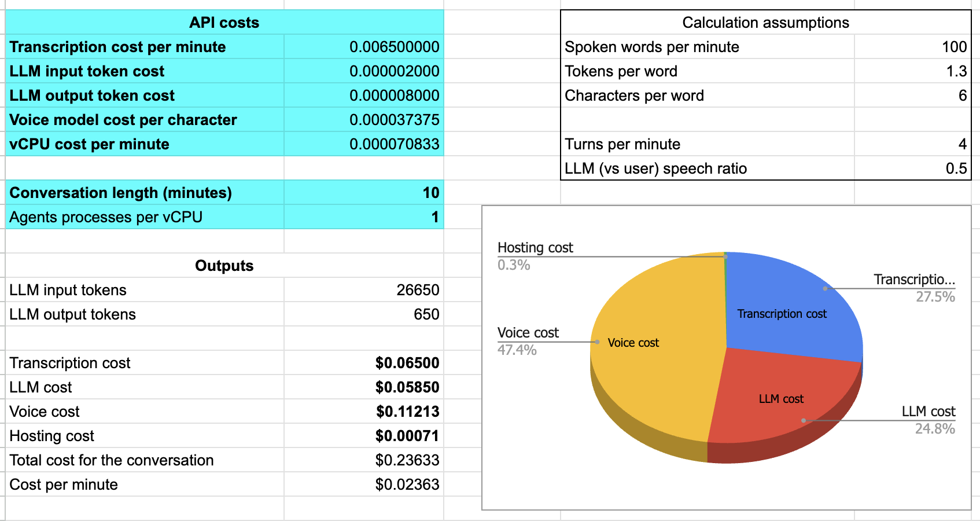Click the Conversation length value cell showing 10

coord(364,193)
